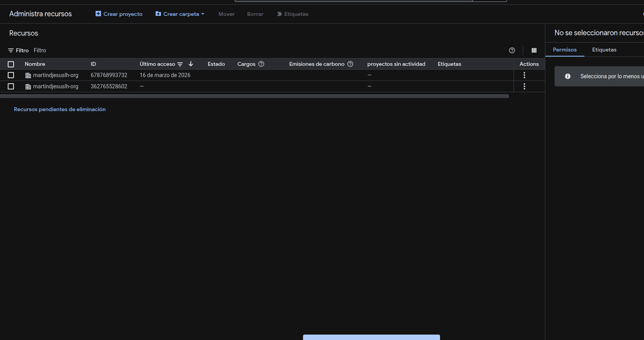Sort by the ID column header

point(93,64)
